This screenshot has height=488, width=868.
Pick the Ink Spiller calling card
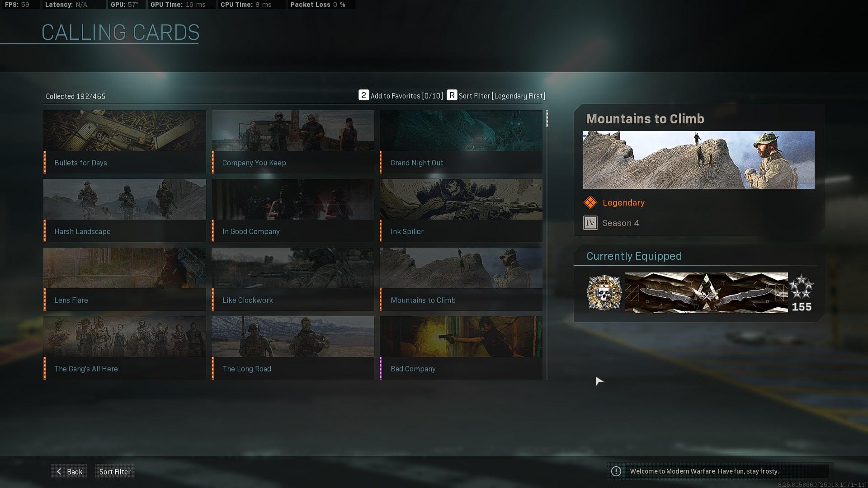(461, 211)
